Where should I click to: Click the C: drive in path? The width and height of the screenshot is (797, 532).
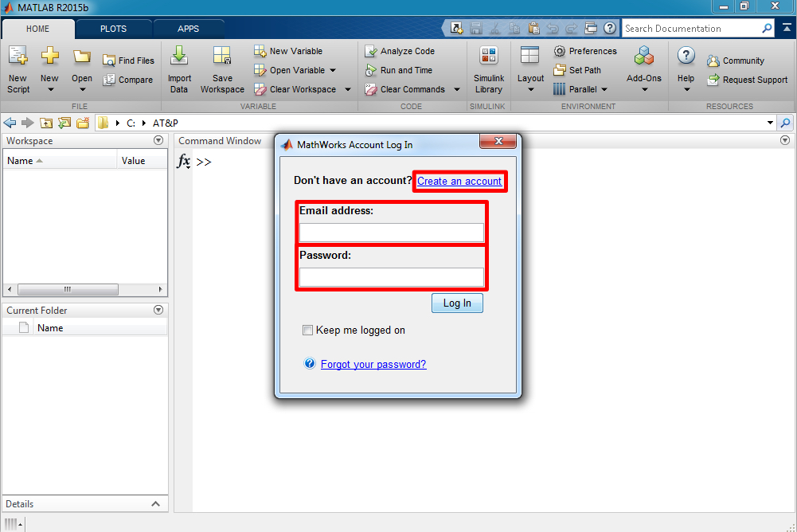coord(131,123)
